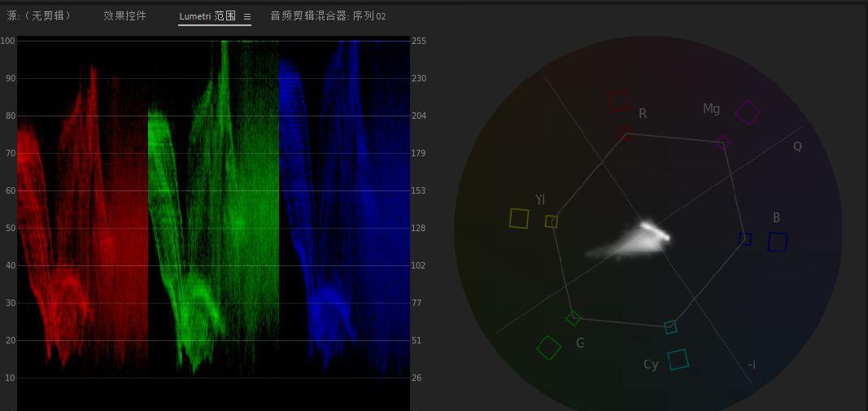868x411 pixels.
Task: Click the red channel in the RGB parade
Action: coord(83,216)
